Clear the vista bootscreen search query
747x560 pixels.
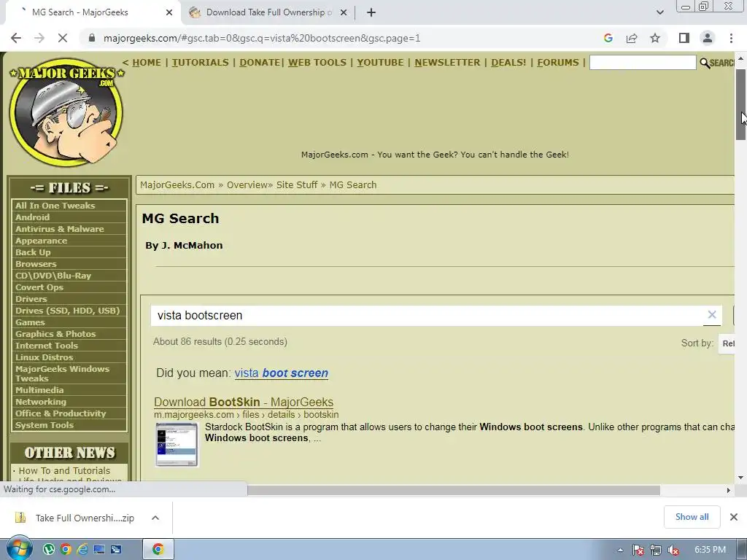pyautogui.click(x=712, y=315)
